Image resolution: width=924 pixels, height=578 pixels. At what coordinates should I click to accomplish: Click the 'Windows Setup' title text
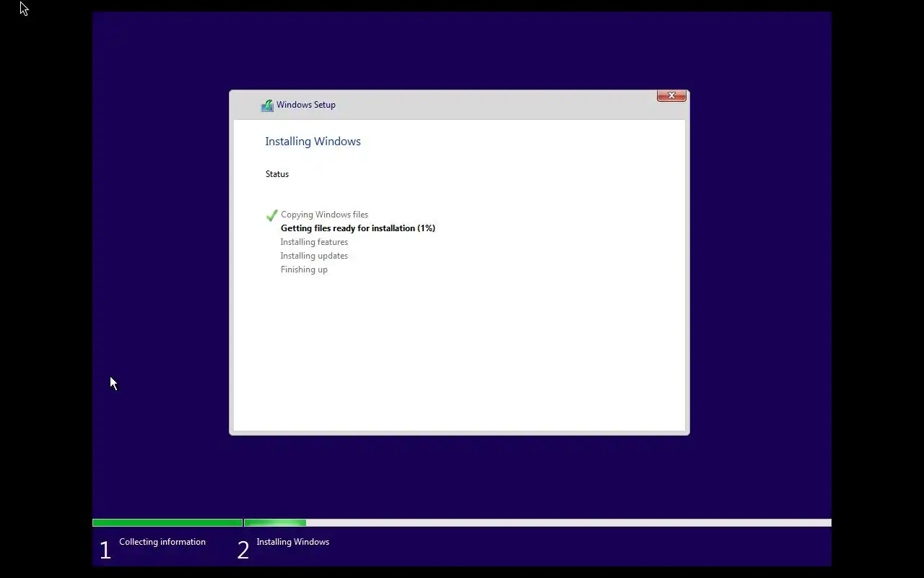click(x=306, y=105)
